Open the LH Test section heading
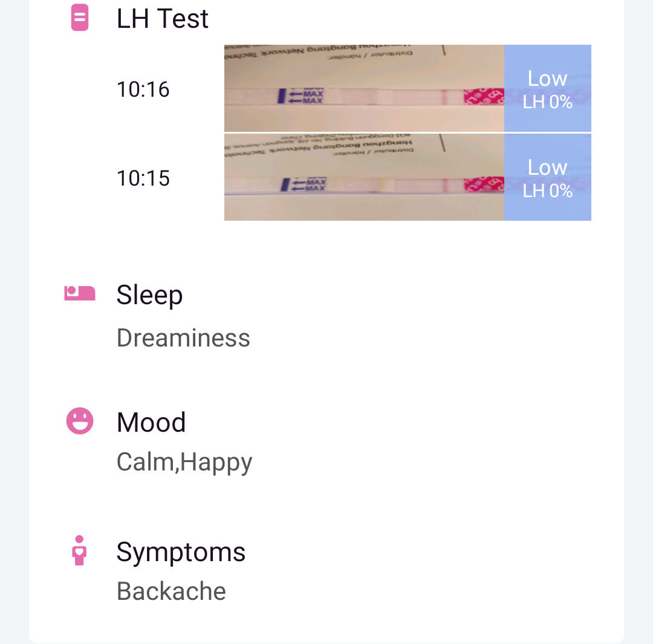Screen dimensions: 653x644 click(162, 19)
